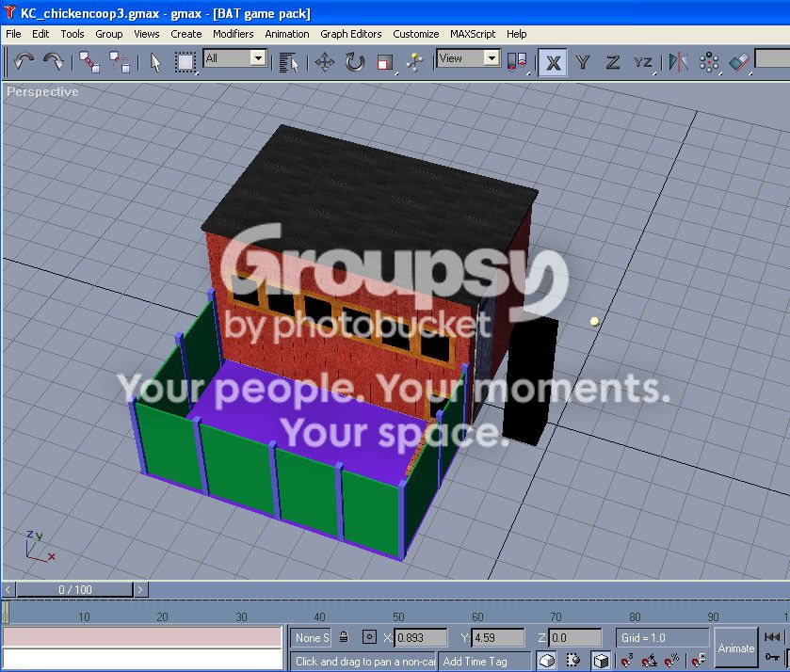
Task: Open the Help menu
Action: pyautogui.click(x=516, y=34)
